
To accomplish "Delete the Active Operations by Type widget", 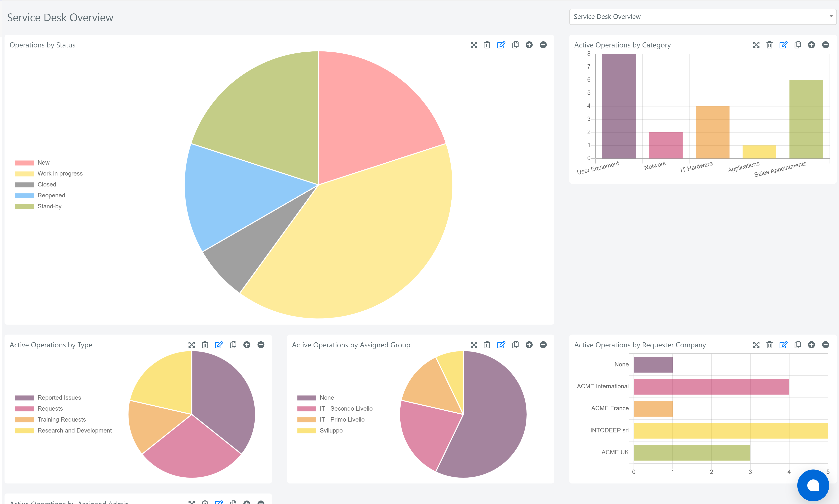I will [205, 345].
